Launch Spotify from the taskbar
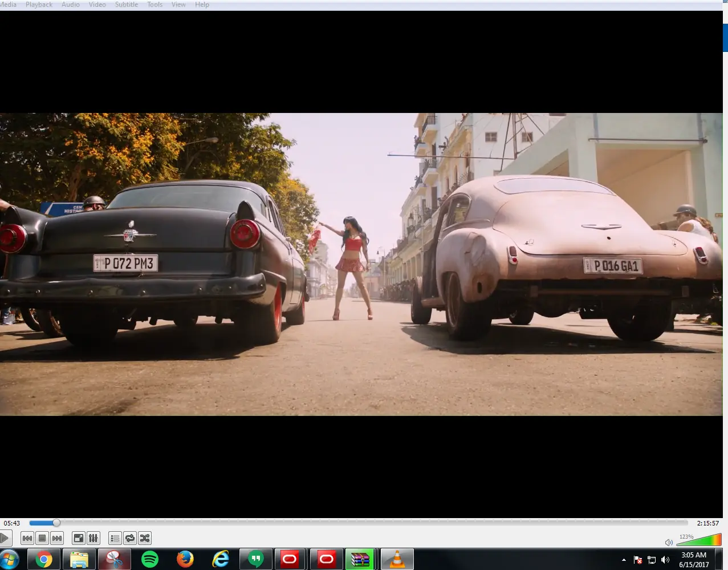 click(149, 560)
